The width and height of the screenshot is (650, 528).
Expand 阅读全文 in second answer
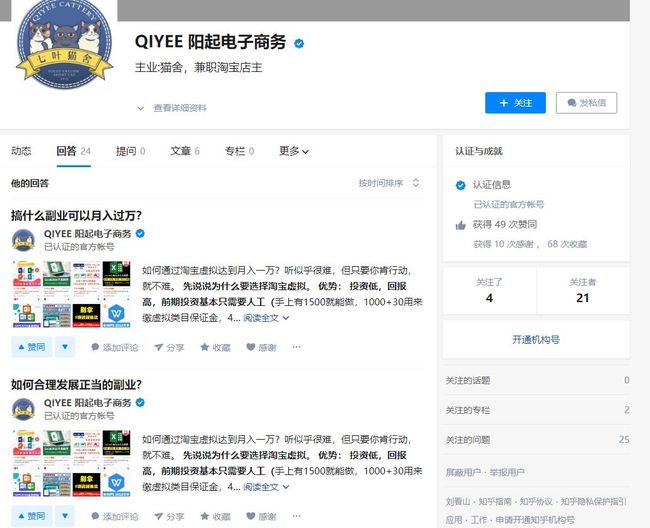266,487
